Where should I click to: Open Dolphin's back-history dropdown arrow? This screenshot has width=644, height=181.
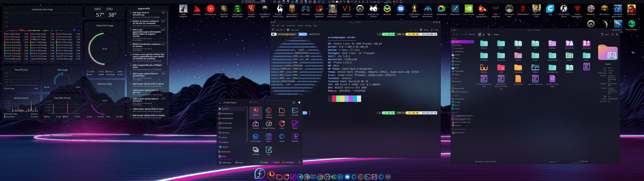coord(457,34)
